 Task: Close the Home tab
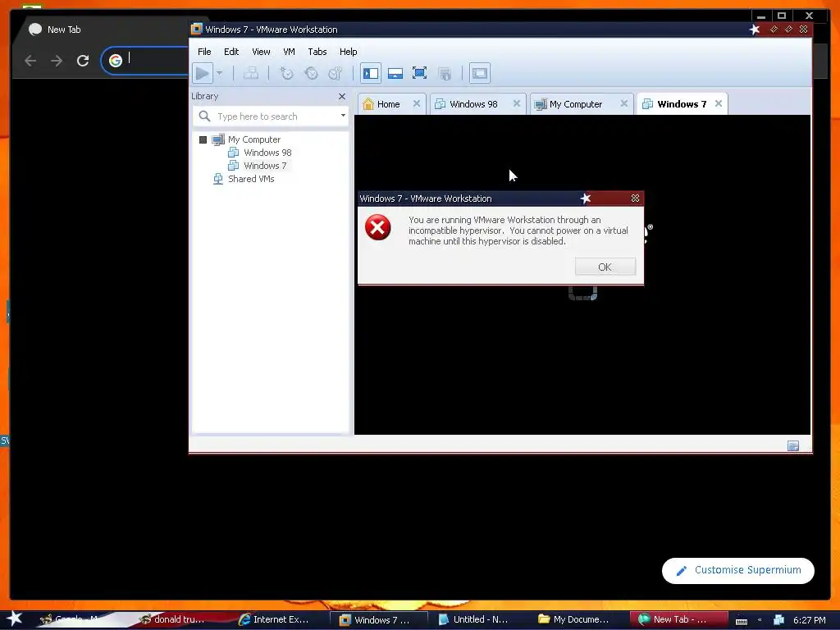[x=416, y=103]
